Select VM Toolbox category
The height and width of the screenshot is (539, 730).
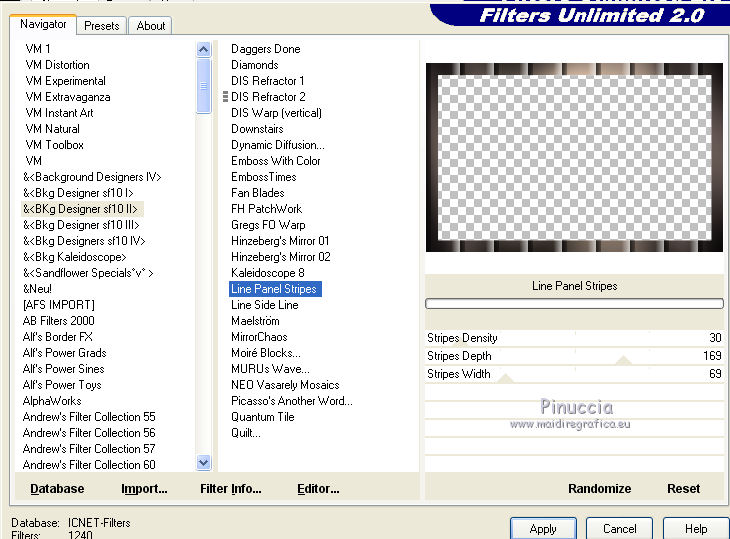coord(54,145)
